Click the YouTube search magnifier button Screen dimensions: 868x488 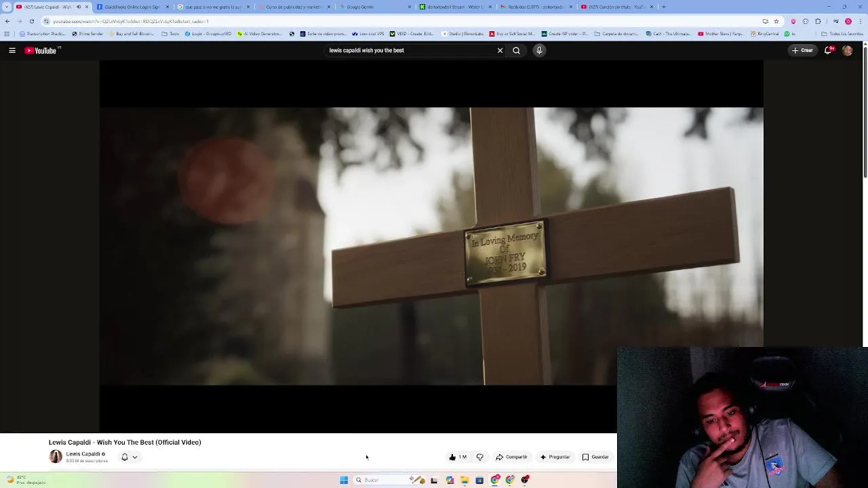(x=516, y=50)
